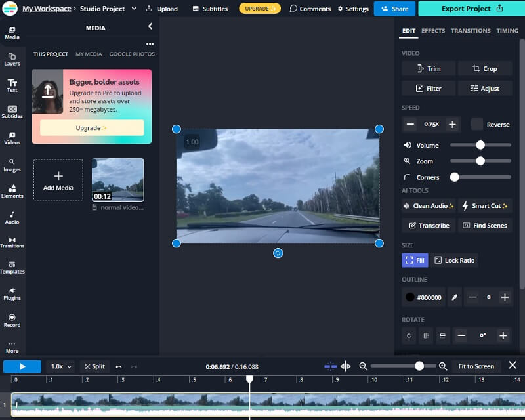Expand the Studio Project name dropdown
Screen dimensions: 525x420
pos(134,9)
